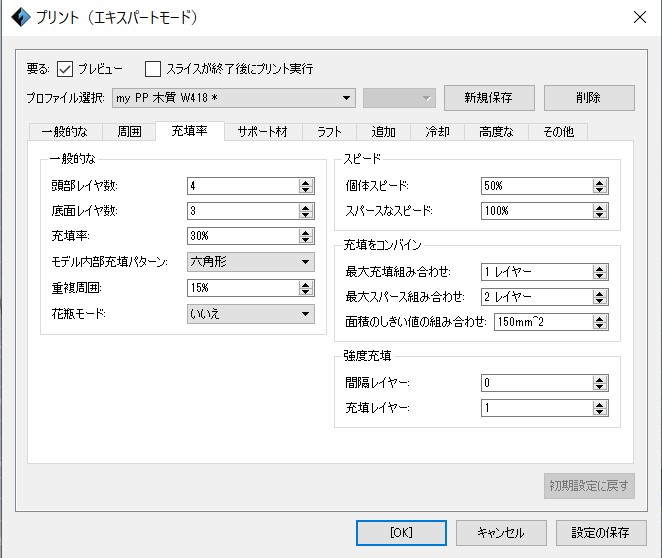Increase 面積のしきい値の組み合わせ with up arrow
The height and width of the screenshot is (558, 662).
click(x=600, y=319)
